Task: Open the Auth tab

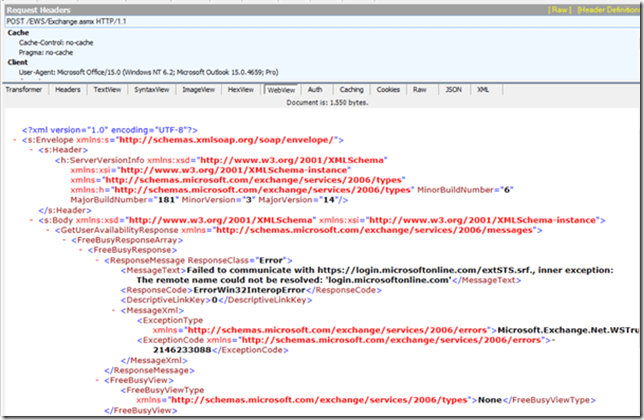Action: point(315,89)
